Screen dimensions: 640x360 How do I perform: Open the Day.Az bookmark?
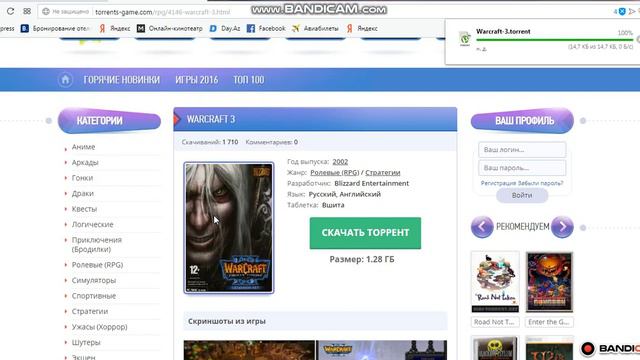click(225, 28)
